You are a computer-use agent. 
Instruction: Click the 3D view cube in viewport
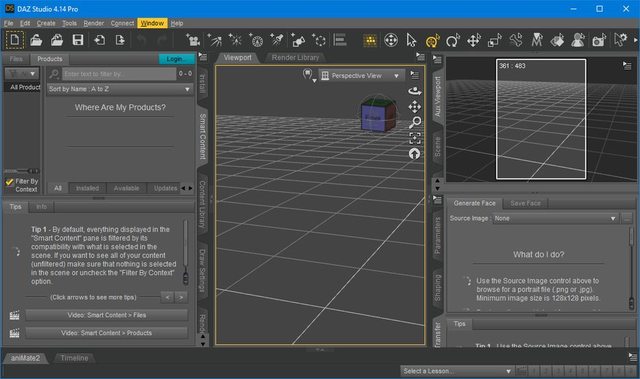[x=378, y=115]
